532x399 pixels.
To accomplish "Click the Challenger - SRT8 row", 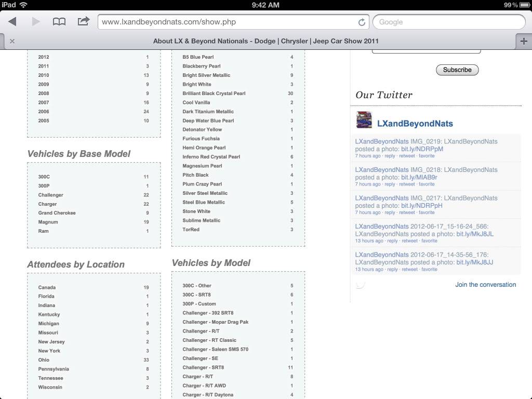I will point(238,367).
